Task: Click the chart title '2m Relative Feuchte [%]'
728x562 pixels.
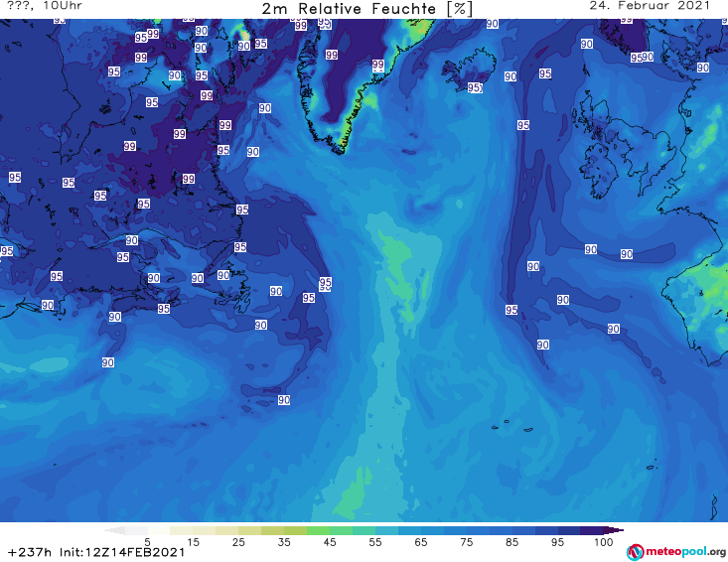Action: click(x=367, y=9)
